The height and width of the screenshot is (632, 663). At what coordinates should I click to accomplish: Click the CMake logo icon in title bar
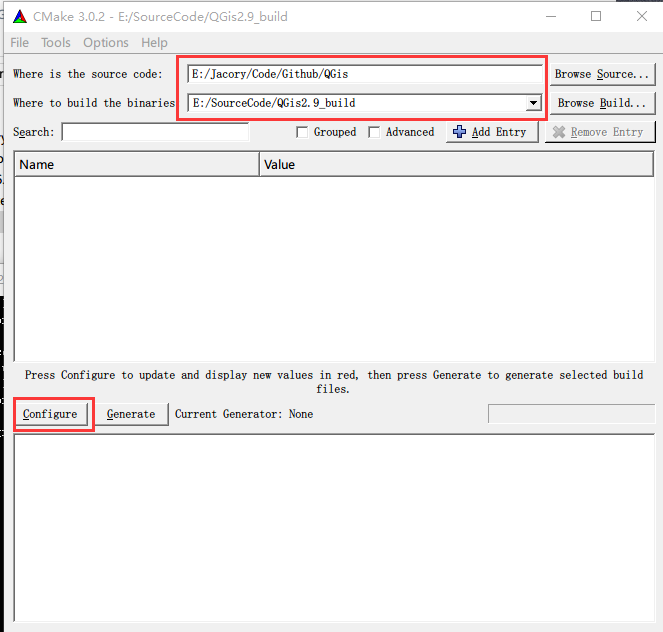(19, 16)
